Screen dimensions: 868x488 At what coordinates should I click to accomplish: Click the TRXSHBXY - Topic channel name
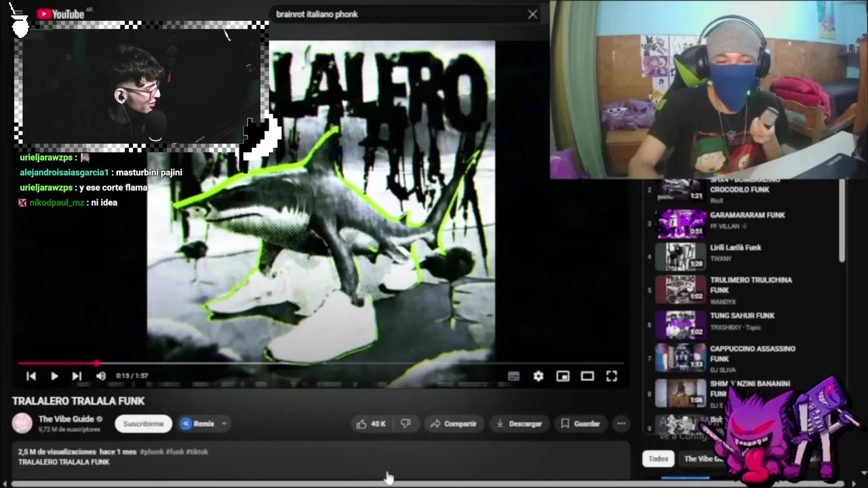click(x=735, y=327)
